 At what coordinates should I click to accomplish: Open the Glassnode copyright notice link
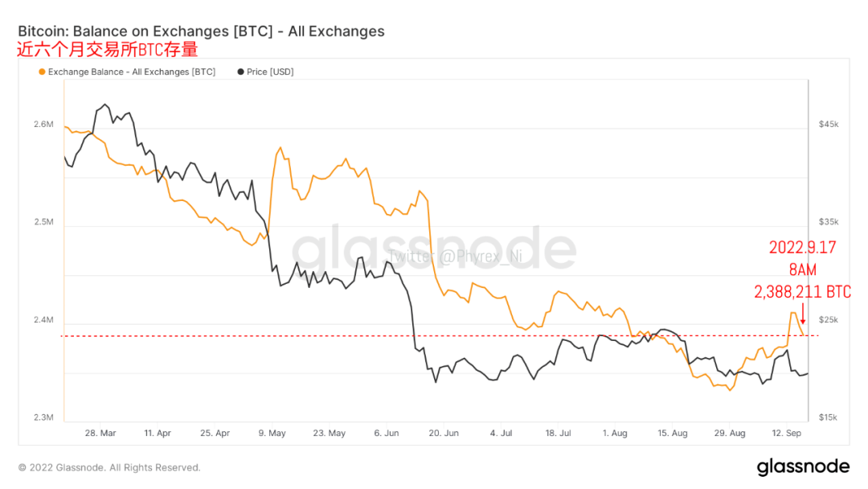click(109, 467)
